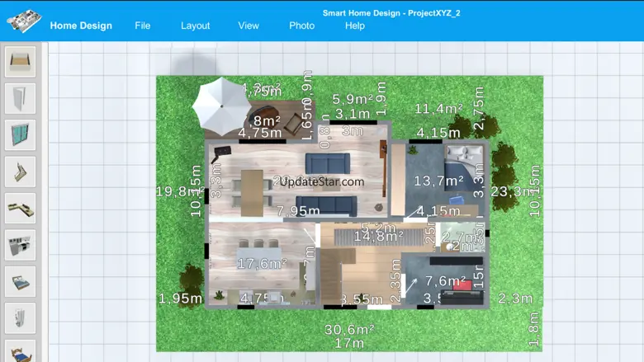Click the 30,6m² garden area label
Viewport: 644px width, 362px height.
pos(349,329)
